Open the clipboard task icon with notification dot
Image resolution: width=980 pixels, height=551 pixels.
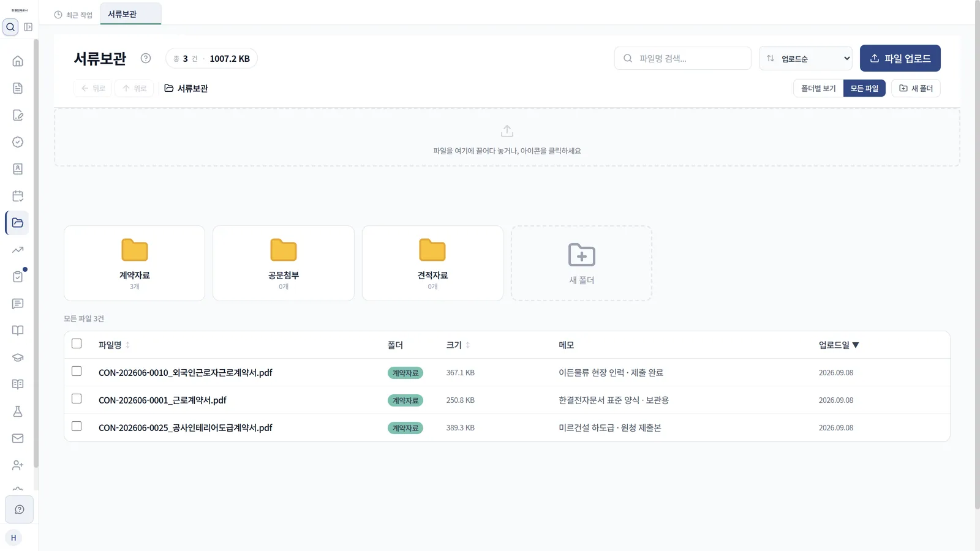pyautogui.click(x=18, y=277)
